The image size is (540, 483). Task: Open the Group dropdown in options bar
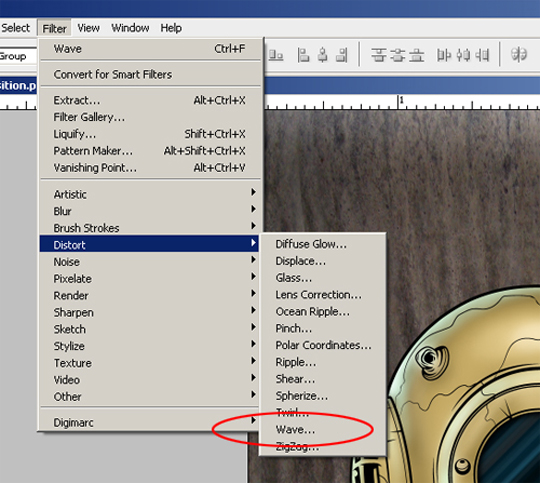click(x=17, y=56)
